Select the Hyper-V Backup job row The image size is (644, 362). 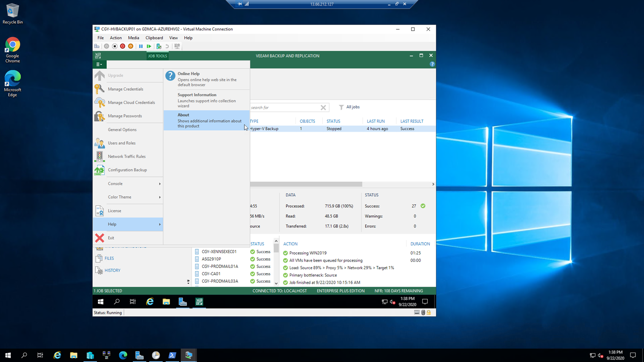(x=343, y=128)
